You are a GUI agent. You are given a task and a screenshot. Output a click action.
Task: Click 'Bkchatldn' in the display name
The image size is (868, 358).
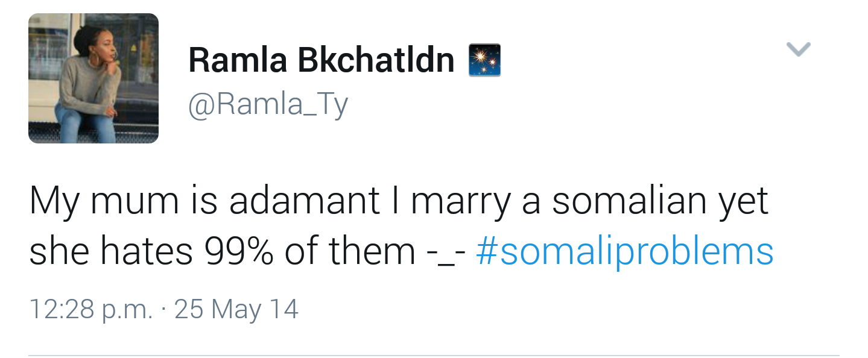click(x=375, y=60)
